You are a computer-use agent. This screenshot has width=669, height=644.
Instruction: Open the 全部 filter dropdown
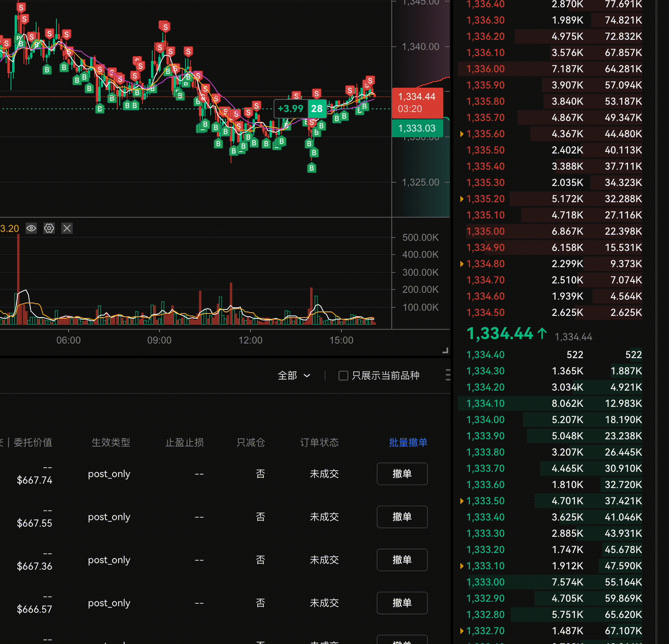[x=294, y=376]
